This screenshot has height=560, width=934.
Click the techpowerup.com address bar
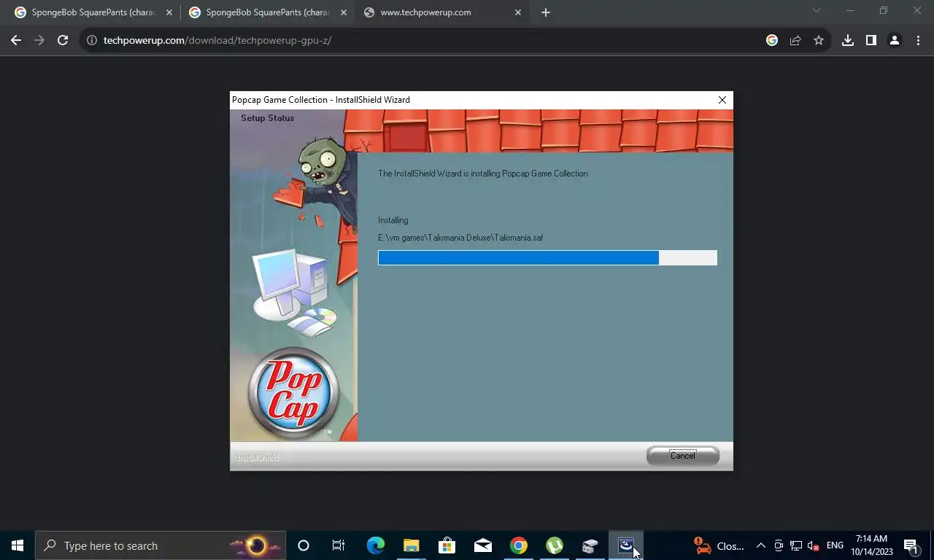(x=431, y=40)
